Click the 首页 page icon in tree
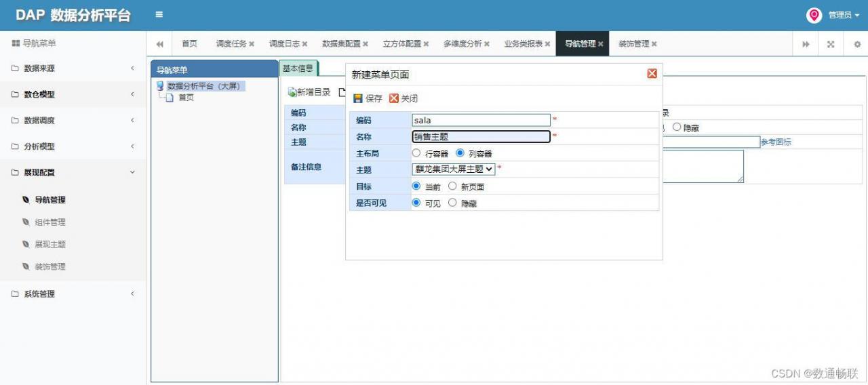This screenshot has height=385, width=868. click(170, 98)
